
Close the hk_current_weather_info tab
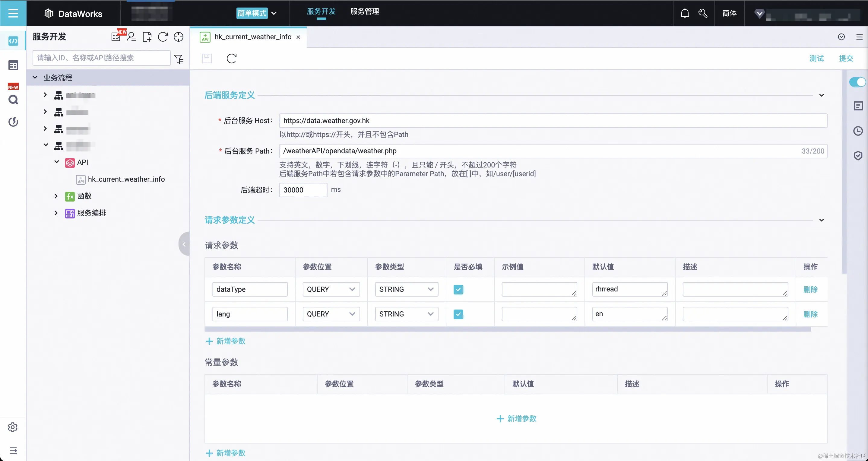tap(298, 37)
